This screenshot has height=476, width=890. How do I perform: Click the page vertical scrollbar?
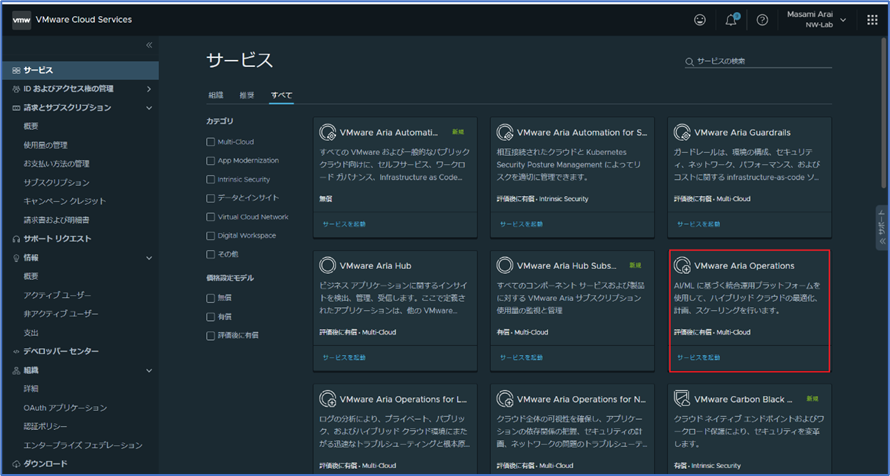[884, 113]
